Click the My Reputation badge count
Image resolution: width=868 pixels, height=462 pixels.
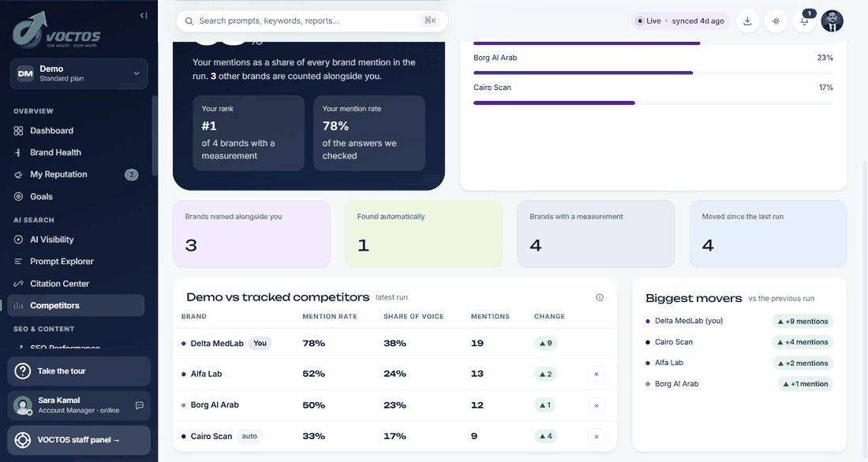click(x=131, y=175)
